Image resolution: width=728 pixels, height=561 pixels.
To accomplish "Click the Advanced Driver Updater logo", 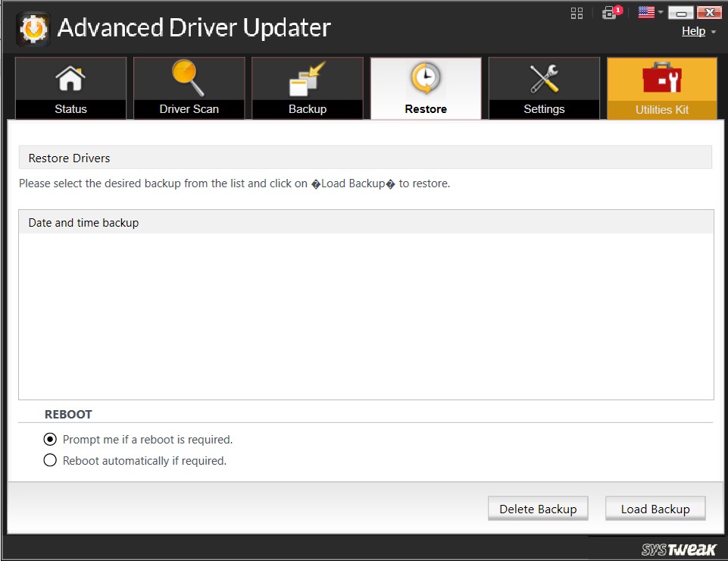I will point(33,27).
